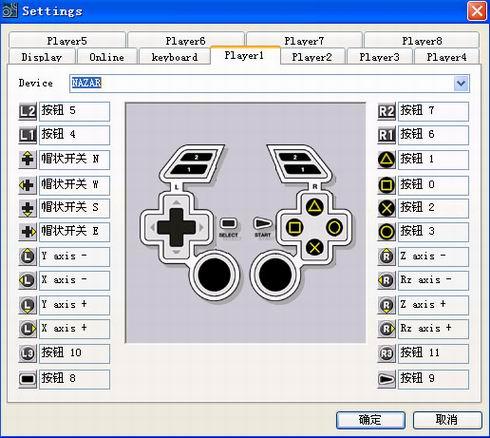Click the 'Z axis -' mapping field

pyautogui.click(x=433, y=257)
